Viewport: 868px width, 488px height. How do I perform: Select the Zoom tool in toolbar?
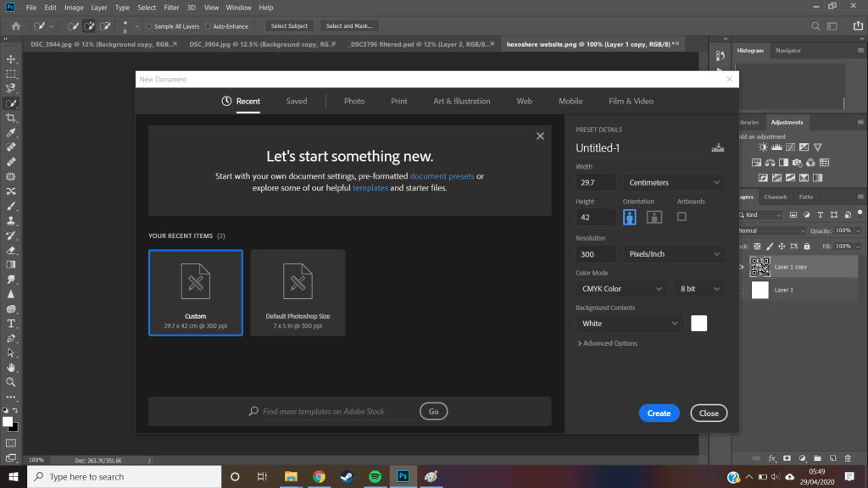[x=12, y=382]
